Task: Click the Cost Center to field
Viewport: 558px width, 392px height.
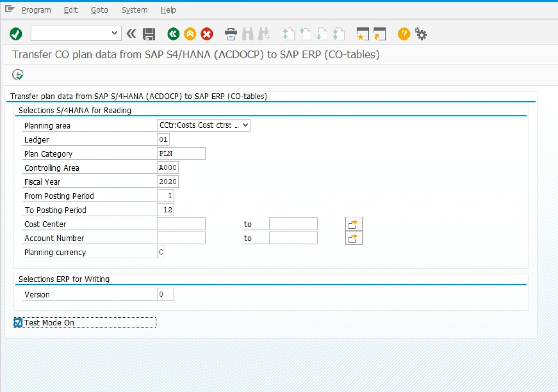Action: [x=293, y=224]
